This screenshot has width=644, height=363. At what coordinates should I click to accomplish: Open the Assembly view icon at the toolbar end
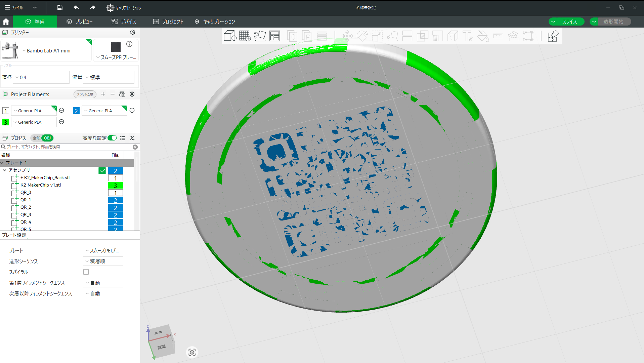click(x=553, y=36)
